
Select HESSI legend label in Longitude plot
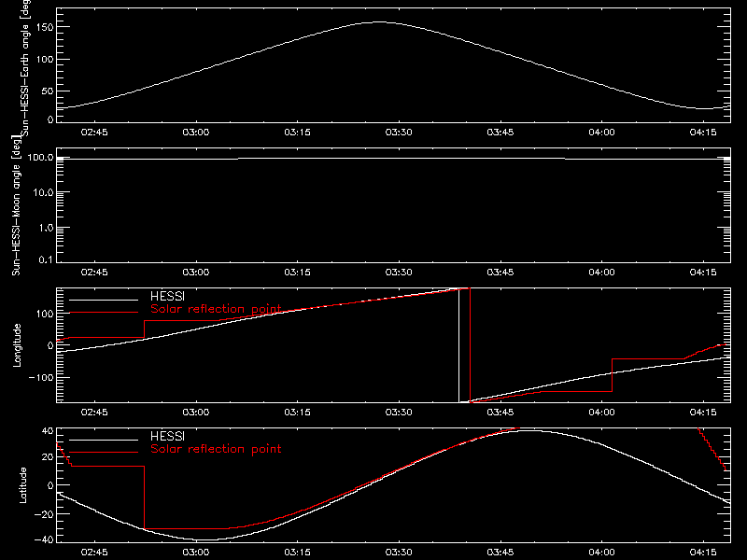[x=167, y=296]
